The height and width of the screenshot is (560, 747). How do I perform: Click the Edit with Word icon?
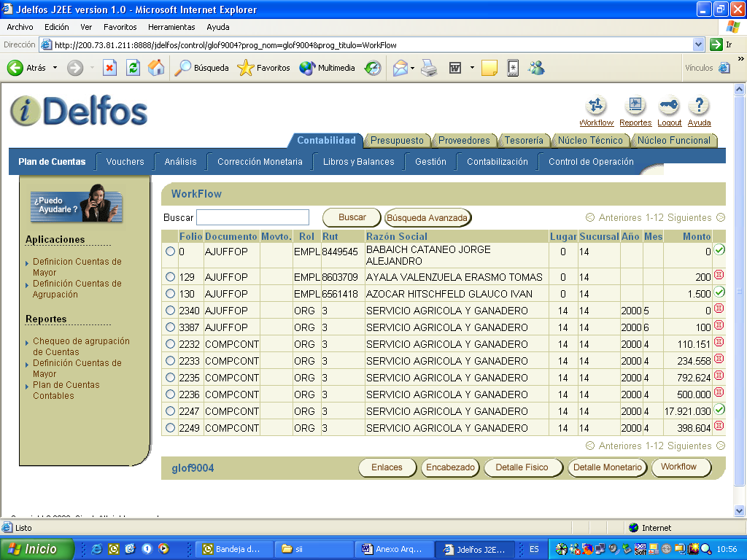coord(455,68)
